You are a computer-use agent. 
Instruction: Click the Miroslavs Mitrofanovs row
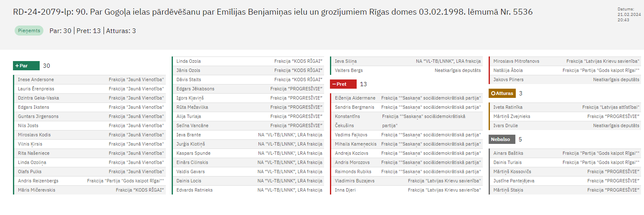coord(565,61)
